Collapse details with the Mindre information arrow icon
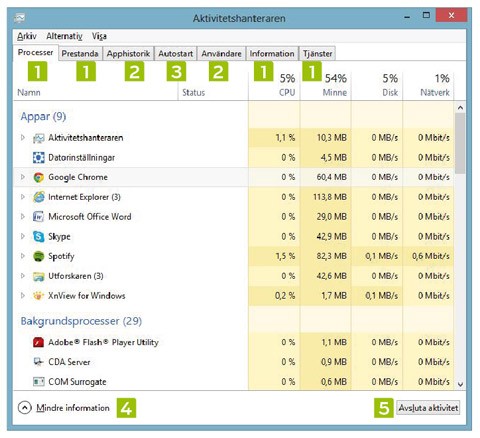480x438 pixels. [25, 408]
